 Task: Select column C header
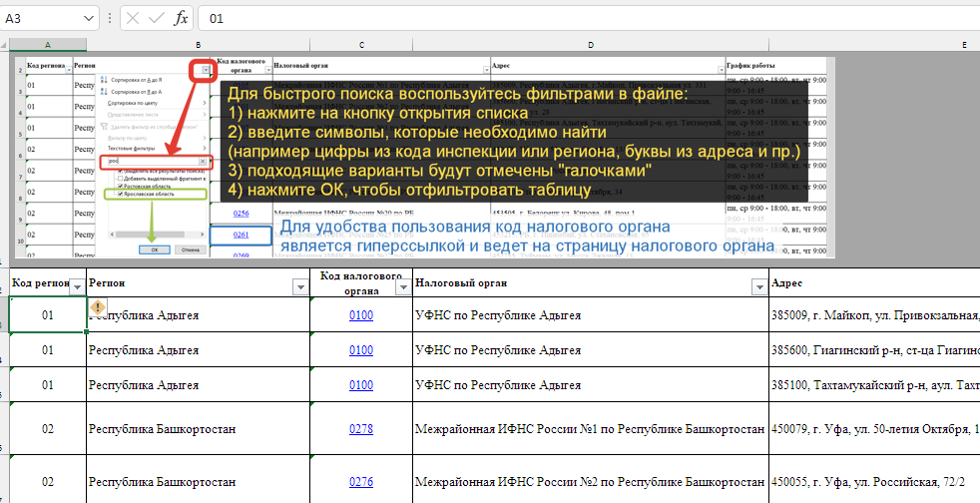pos(361,45)
